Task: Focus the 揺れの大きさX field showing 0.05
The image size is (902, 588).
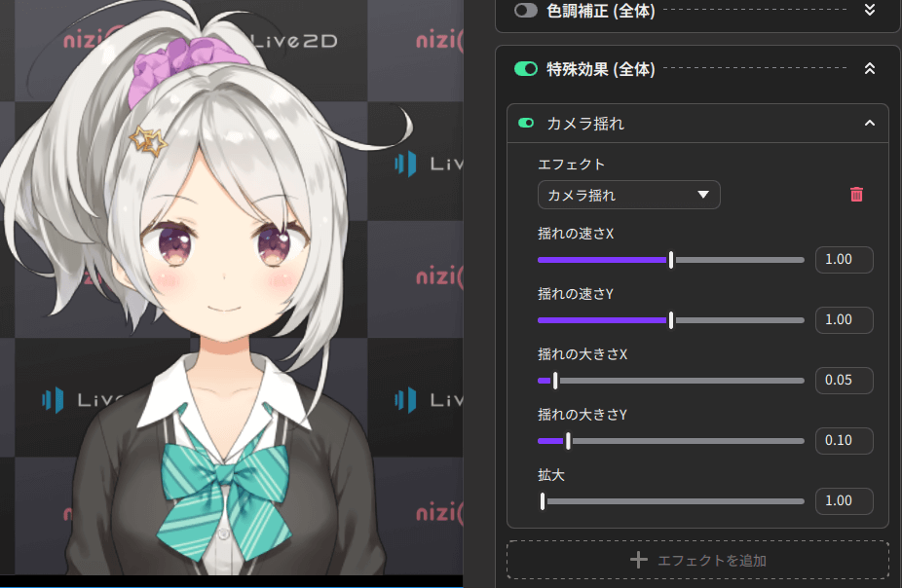Action: [844, 381]
